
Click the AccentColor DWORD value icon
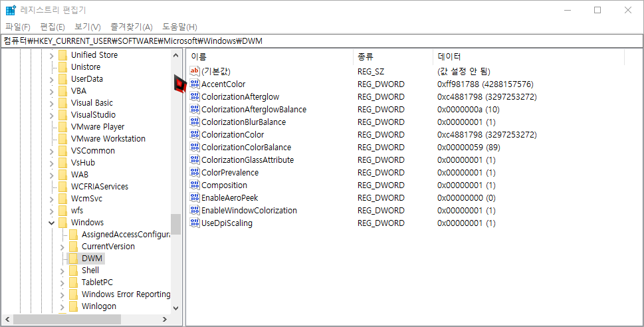point(195,84)
